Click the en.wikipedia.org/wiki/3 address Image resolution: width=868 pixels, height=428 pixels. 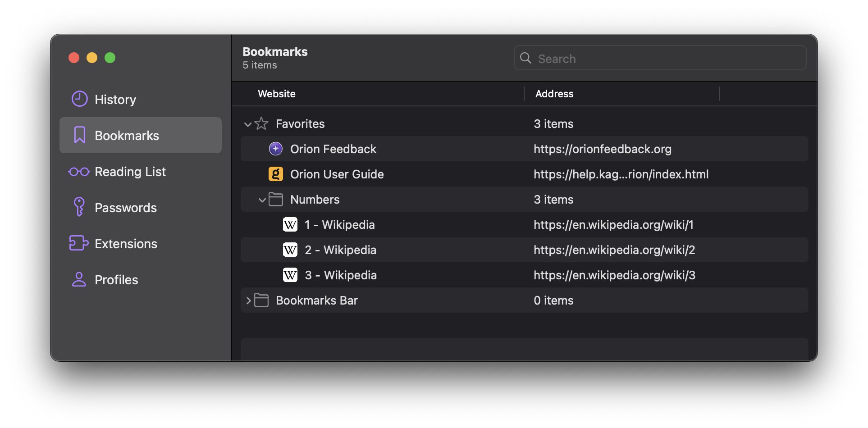pyautogui.click(x=614, y=275)
